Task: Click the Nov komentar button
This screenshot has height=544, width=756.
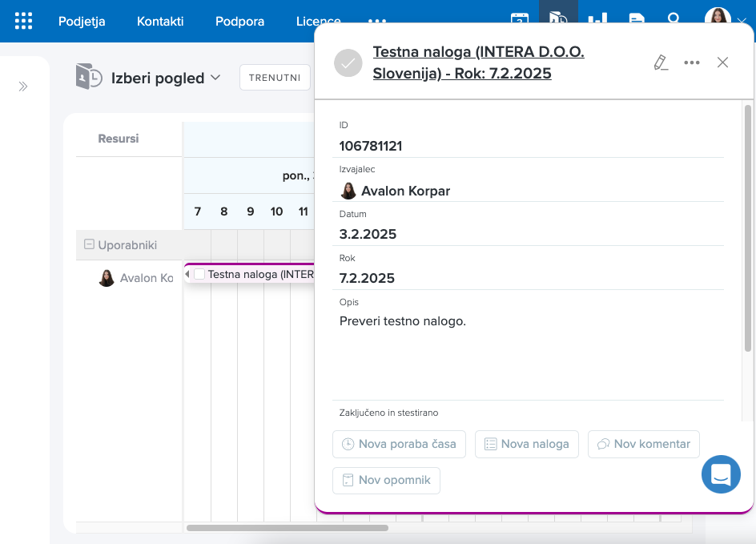Action: [644, 444]
